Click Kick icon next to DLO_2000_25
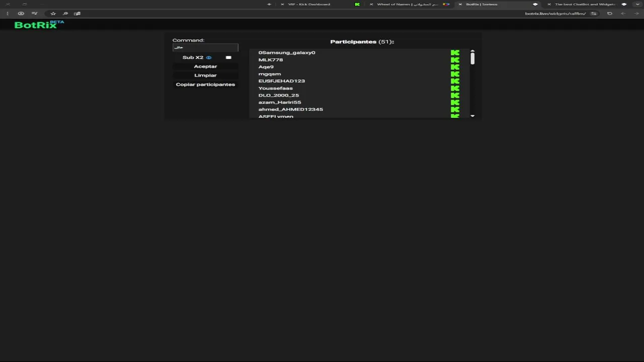Viewport: 644px width, 362px height. (x=455, y=95)
